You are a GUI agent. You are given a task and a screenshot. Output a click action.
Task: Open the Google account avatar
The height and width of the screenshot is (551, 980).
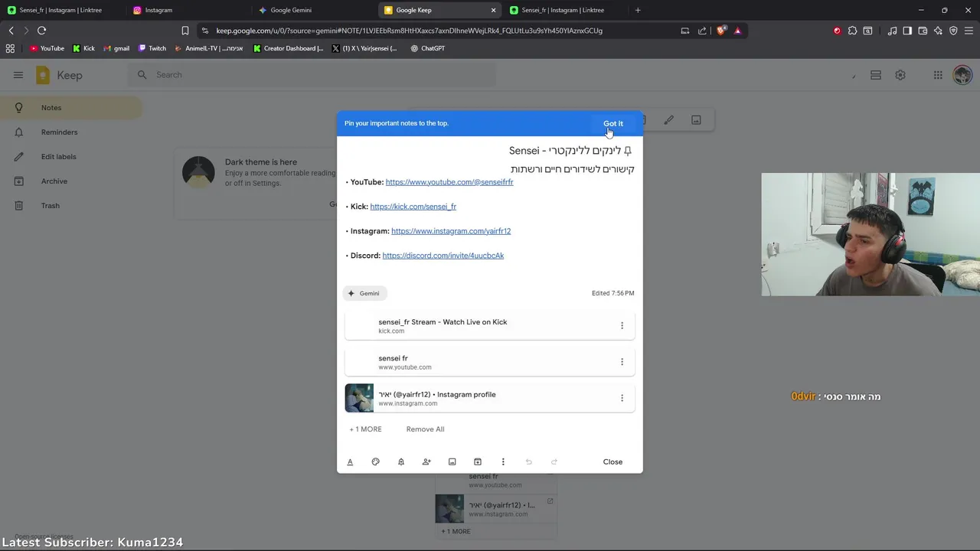pos(962,75)
